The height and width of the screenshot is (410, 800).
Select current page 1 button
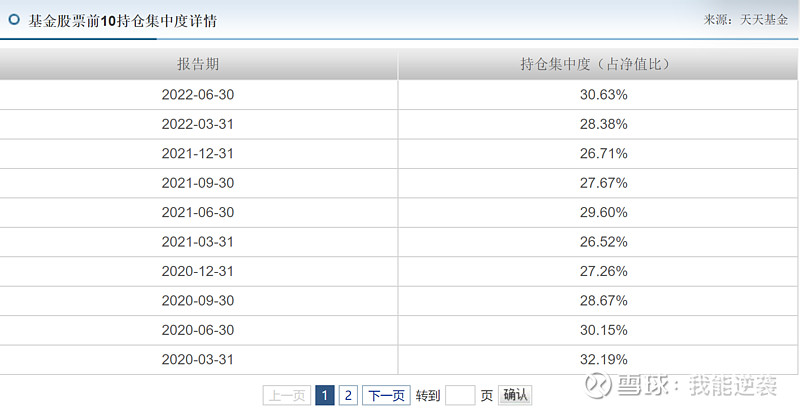[324, 395]
